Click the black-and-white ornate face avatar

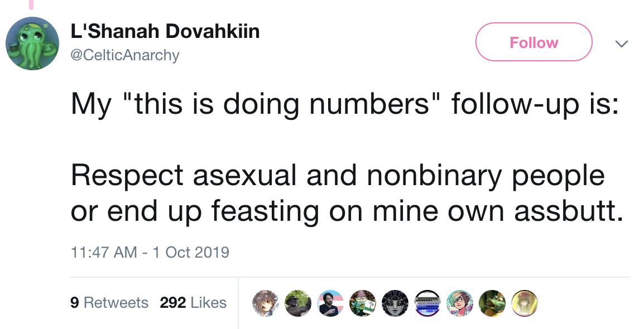[x=396, y=303]
